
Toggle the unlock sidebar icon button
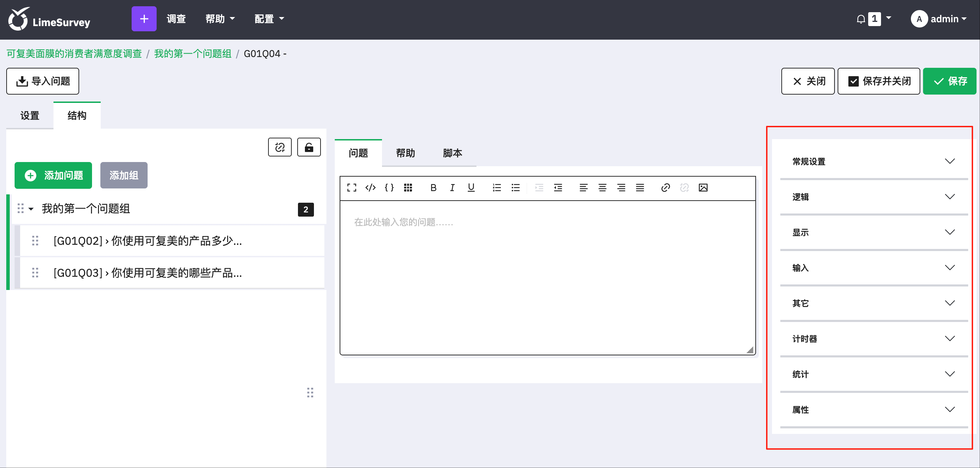[308, 147]
